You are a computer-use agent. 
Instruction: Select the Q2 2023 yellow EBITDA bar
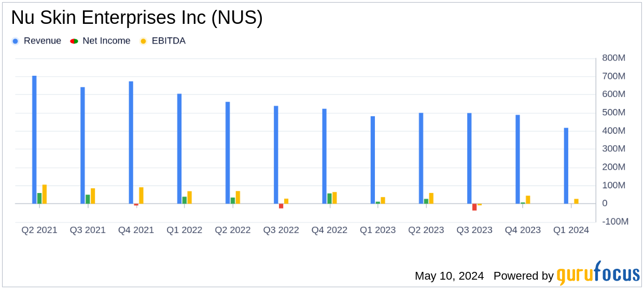click(431, 198)
